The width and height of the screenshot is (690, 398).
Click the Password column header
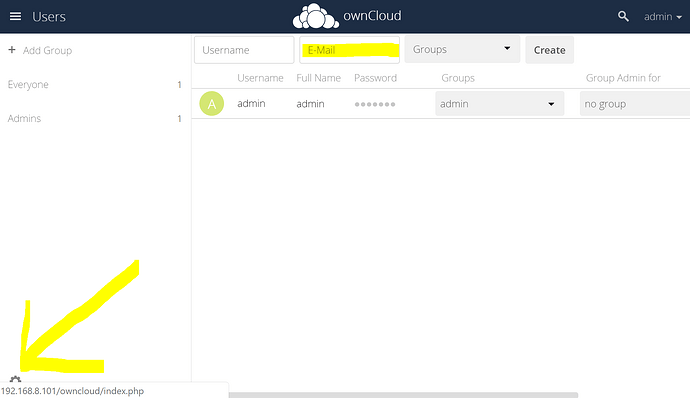(x=375, y=78)
